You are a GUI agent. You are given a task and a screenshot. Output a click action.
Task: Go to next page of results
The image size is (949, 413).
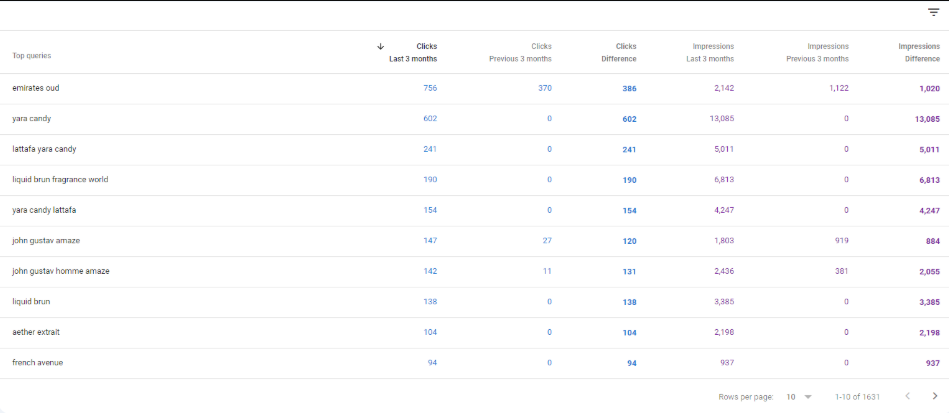[x=934, y=396]
